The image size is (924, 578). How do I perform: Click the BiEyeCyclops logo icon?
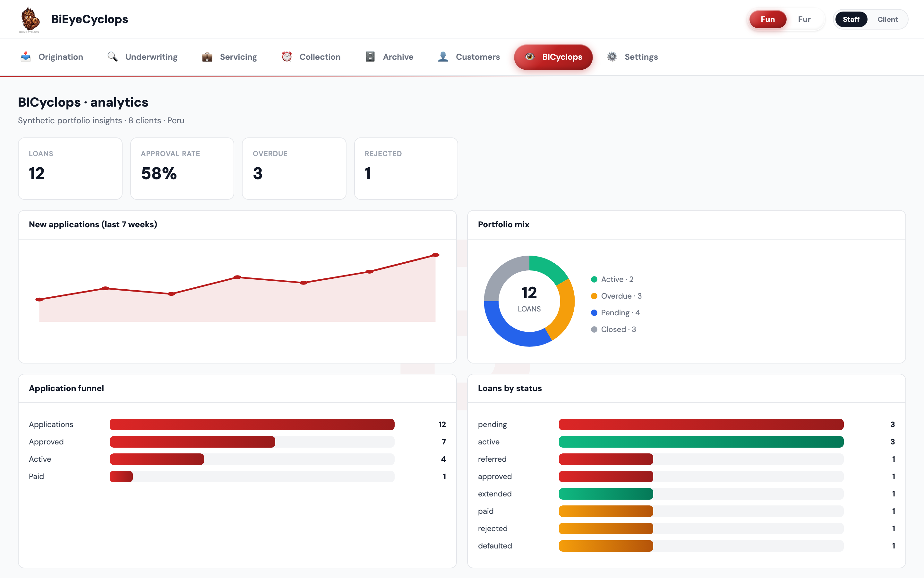[x=30, y=20]
